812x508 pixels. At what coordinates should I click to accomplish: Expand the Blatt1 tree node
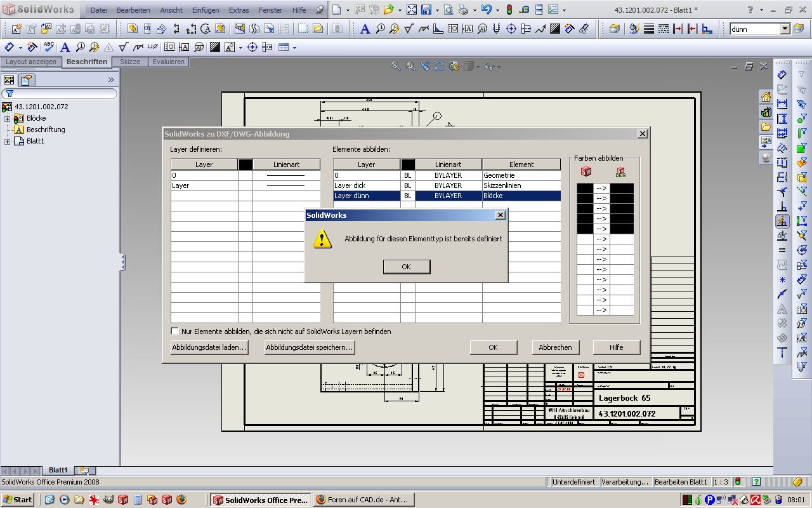8,142
